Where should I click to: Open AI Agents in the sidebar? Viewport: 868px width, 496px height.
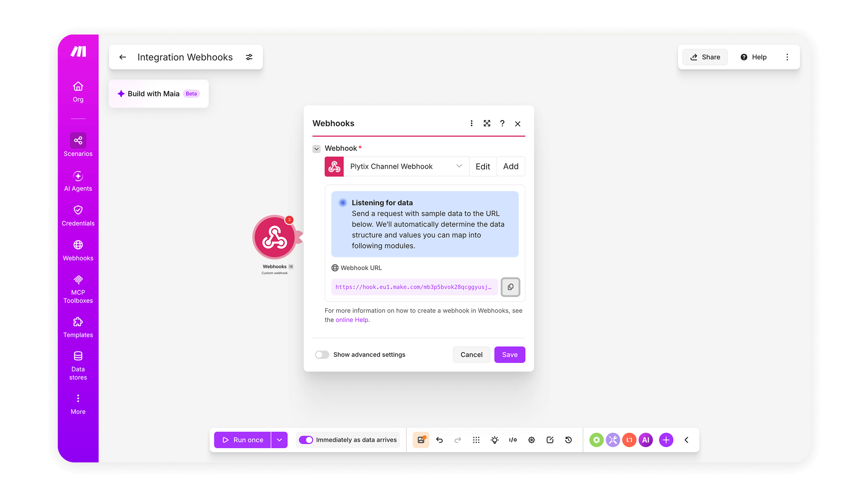pyautogui.click(x=78, y=181)
